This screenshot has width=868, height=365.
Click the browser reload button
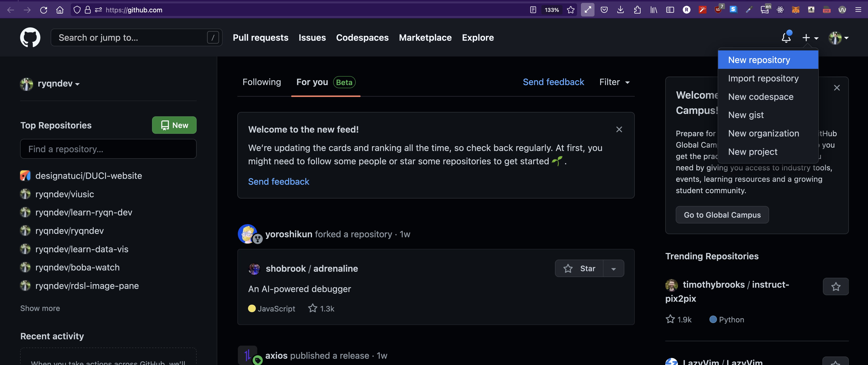pos(43,10)
